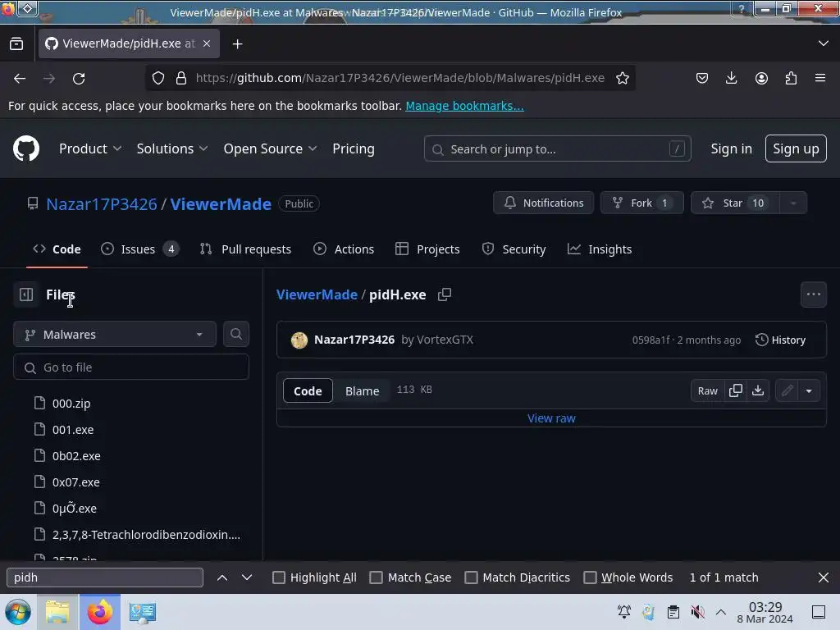Enable Match Diacritics checkbox

click(x=471, y=577)
